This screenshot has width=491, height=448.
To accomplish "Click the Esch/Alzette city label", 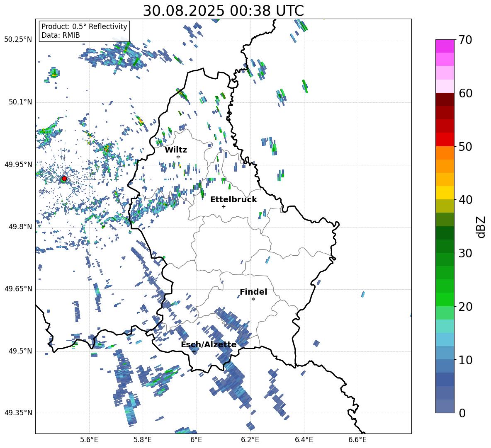I will [209, 345].
